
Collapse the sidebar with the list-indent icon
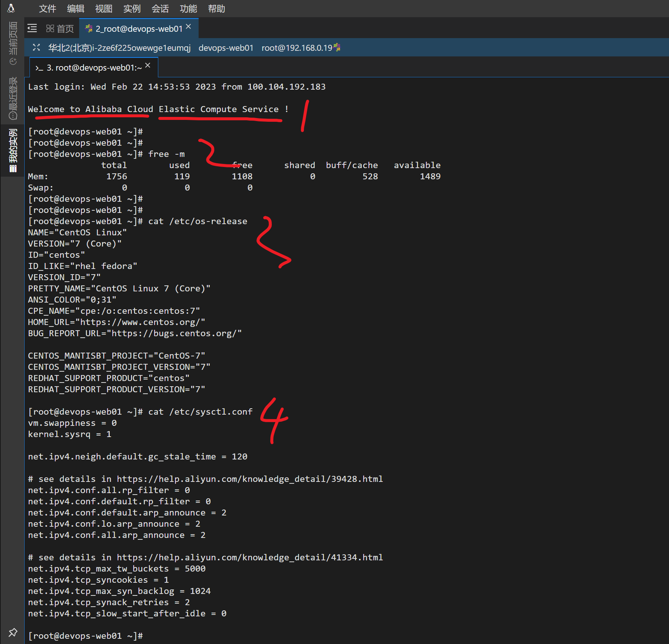coord(32,28)
